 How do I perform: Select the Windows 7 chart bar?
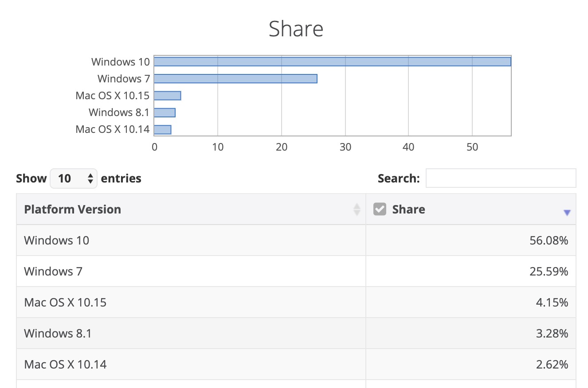point(235,79)
